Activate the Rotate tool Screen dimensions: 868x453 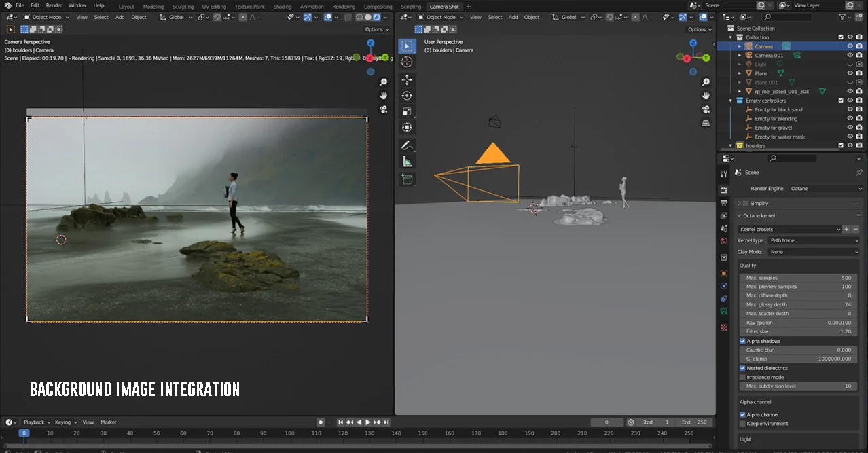(407, 96)
